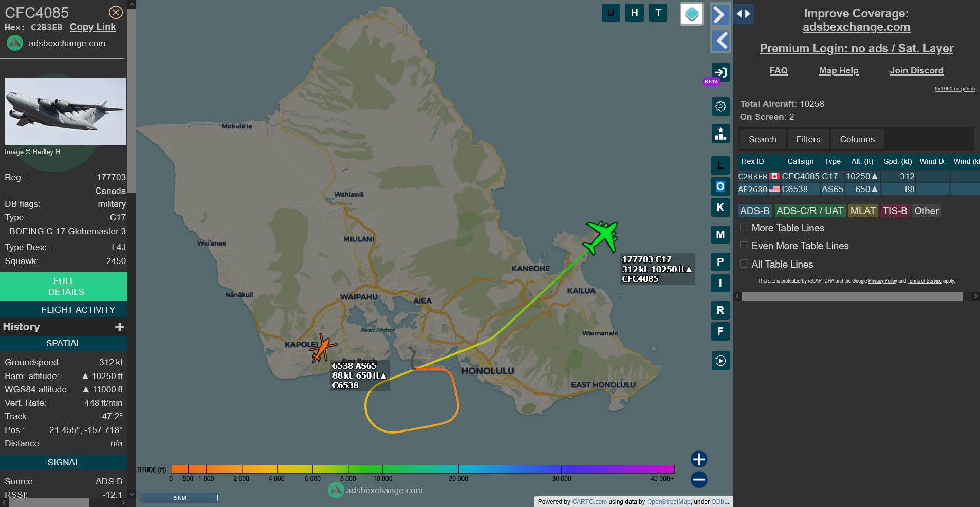Sort table by Callsign column
The image size is (980, 507).
tap(800, 161)
